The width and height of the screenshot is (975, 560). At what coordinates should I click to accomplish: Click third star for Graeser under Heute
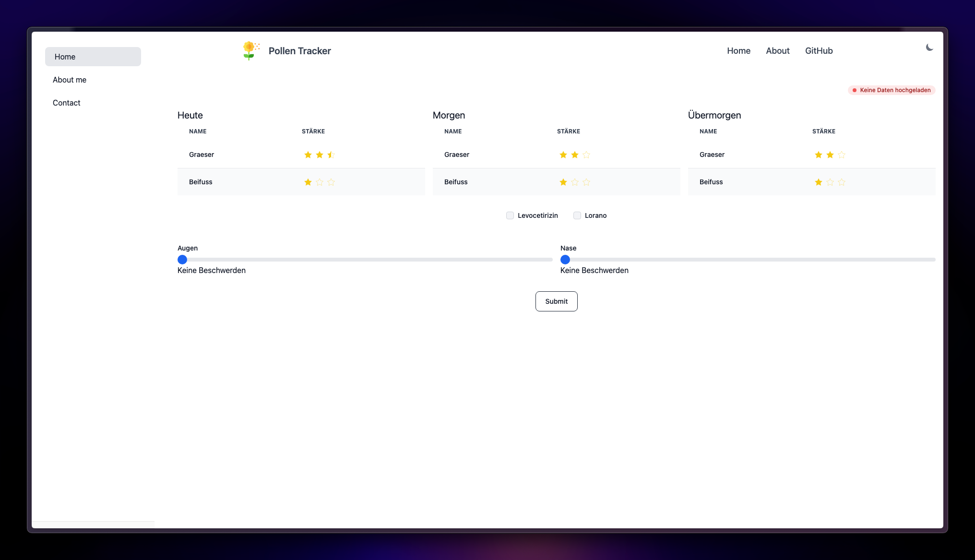tap(331, 155)
